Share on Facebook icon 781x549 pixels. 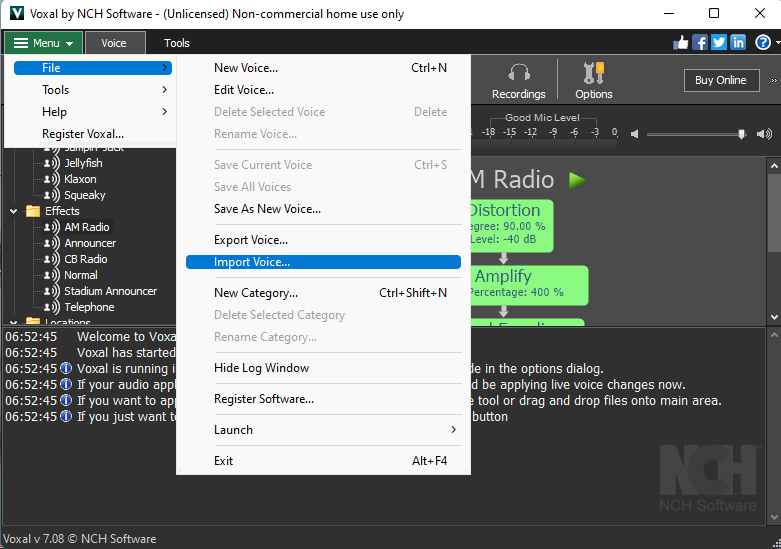click(699, 43)
